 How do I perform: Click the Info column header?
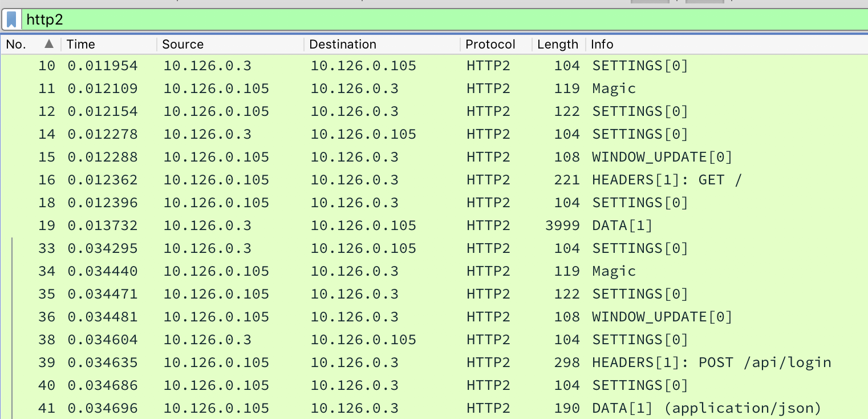pos(727,45)
